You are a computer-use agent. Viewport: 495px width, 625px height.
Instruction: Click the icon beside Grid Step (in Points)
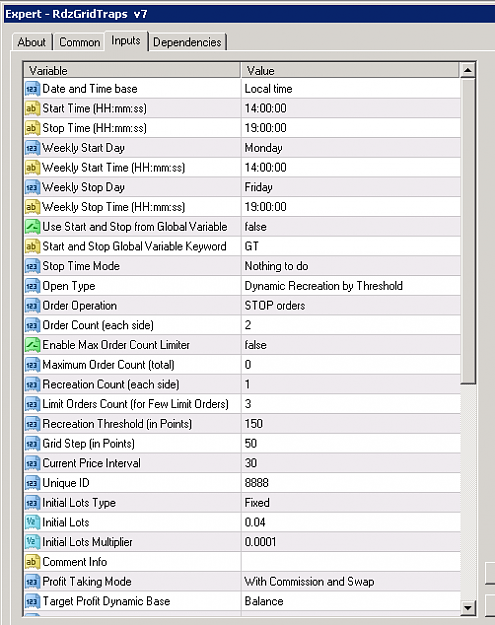coord(32,444)
